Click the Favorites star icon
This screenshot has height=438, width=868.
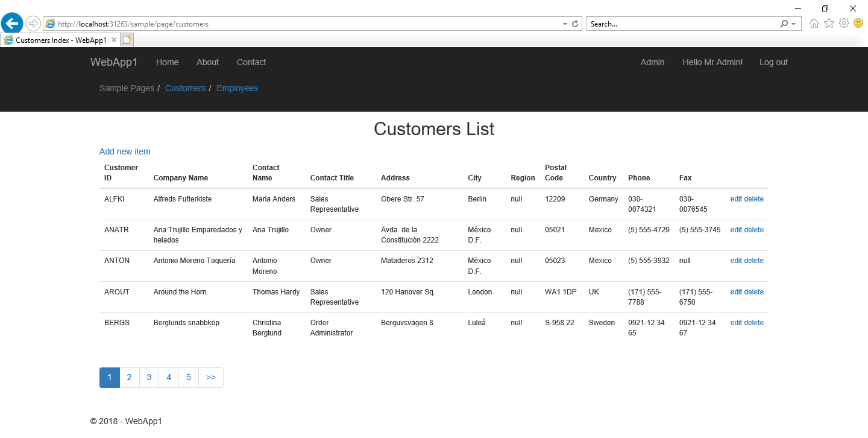pos(829,24)
